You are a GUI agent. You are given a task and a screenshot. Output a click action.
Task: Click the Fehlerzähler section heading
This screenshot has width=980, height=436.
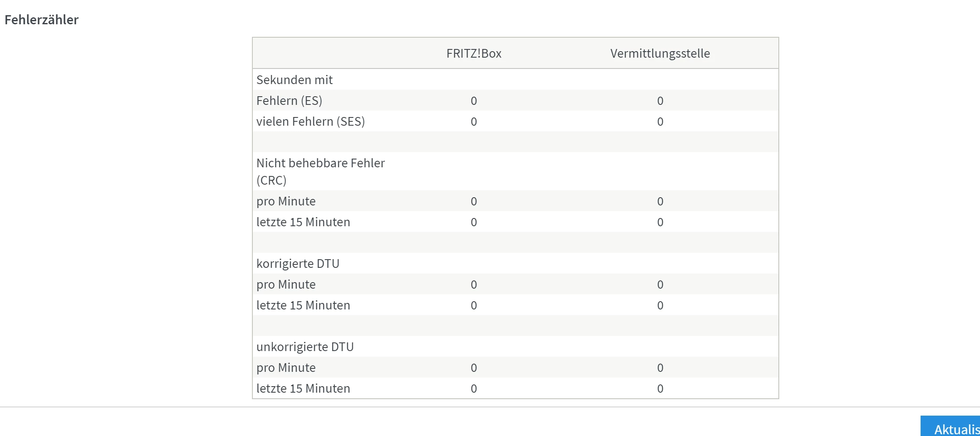click(x=42, y=20)
